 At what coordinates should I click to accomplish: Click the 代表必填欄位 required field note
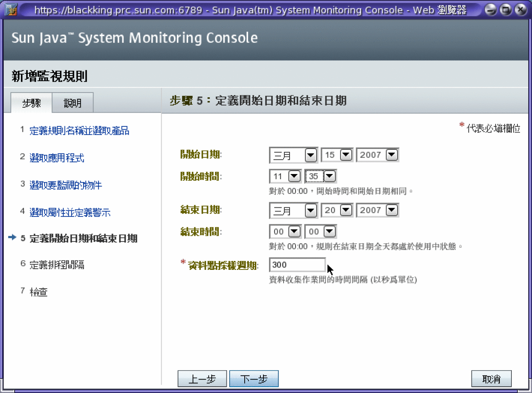(x=493, y=128)
